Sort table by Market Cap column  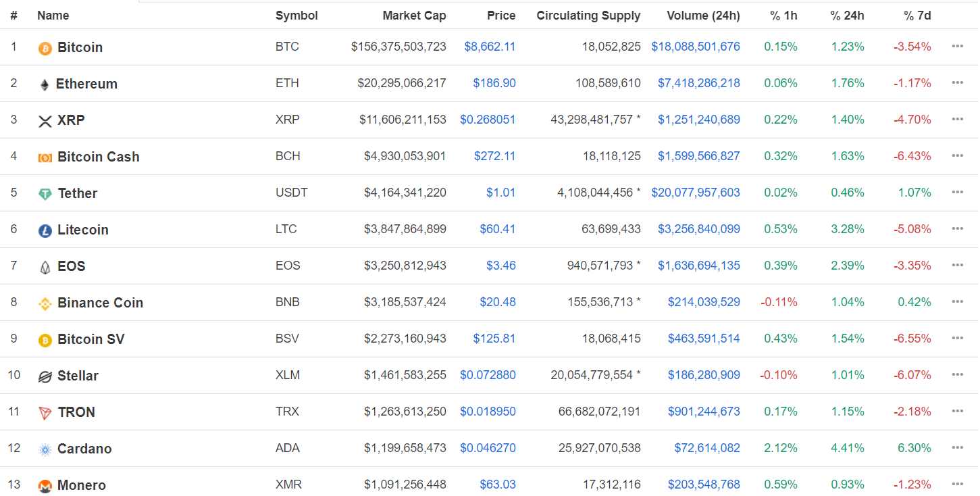(x=414, y=15)
